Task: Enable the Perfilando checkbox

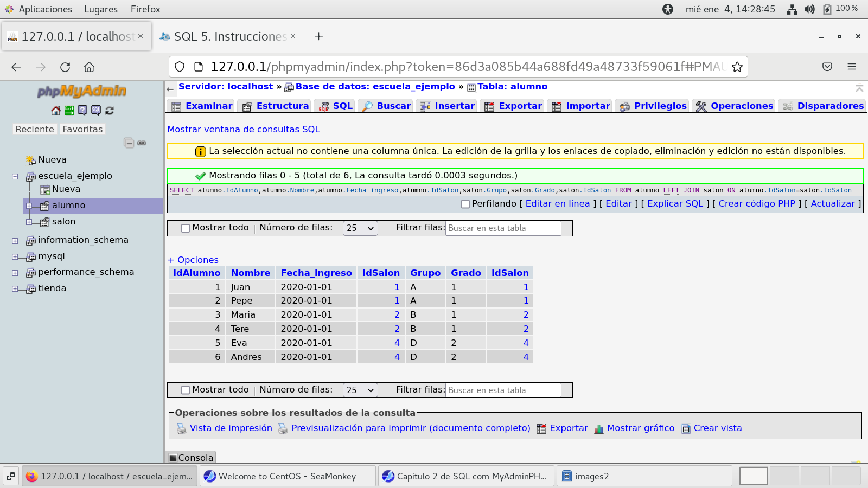Action: point(465,204)
